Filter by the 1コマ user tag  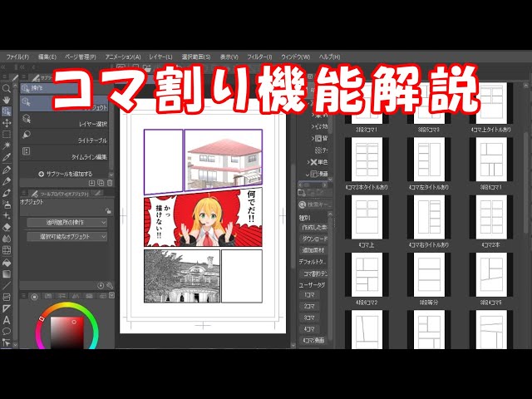click(309, 295)
